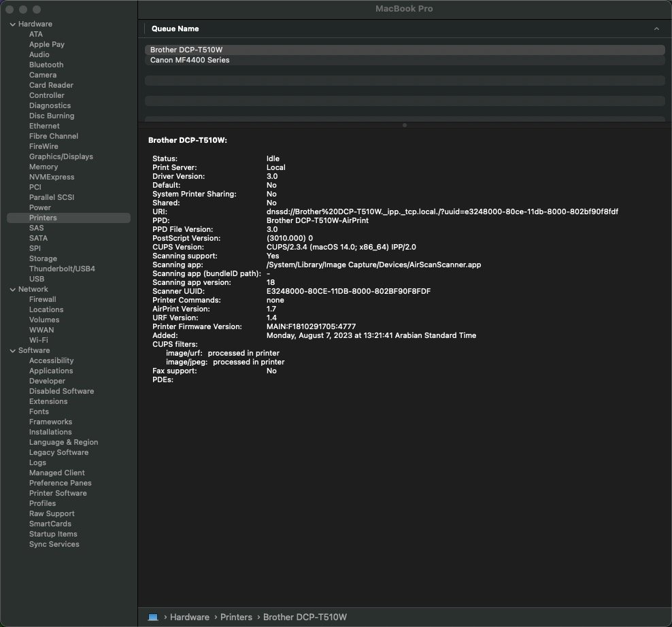Click the computer icon in path bar
The image size is (672, 627).
tap(153, 617)
